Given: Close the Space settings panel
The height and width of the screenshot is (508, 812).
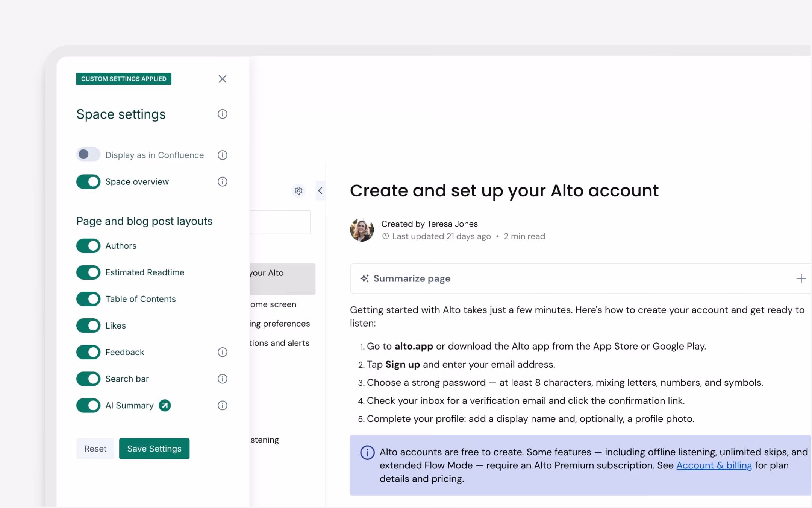Looking at the screenshot, I should click(x=222, y=79).
